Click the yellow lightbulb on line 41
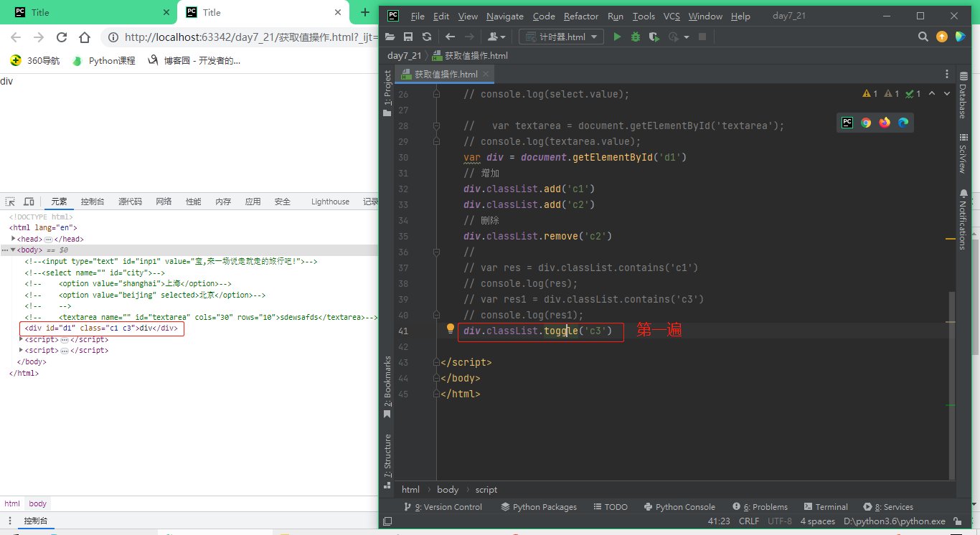Viewport: 980px width, 535px height. tap(451, 329)
